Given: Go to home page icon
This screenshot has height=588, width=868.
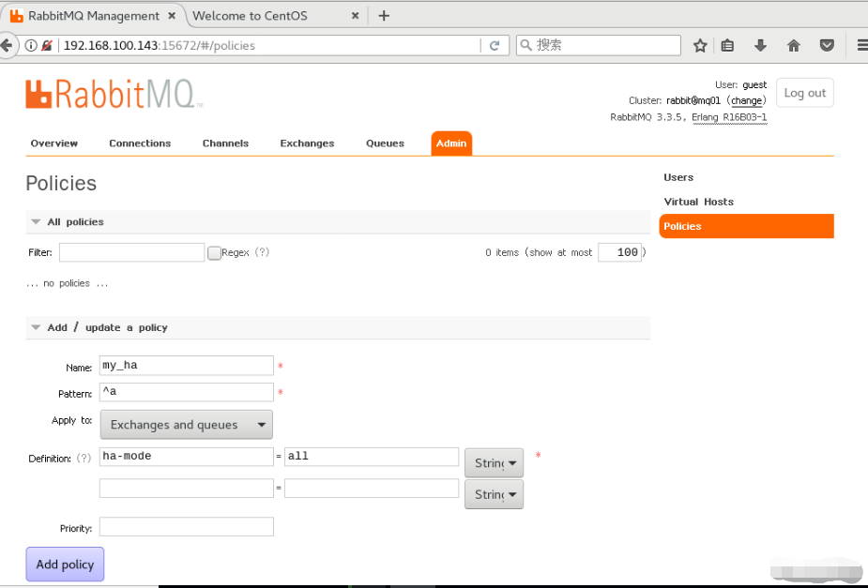Looking at the screenshot, I should (x=793, y=45).
